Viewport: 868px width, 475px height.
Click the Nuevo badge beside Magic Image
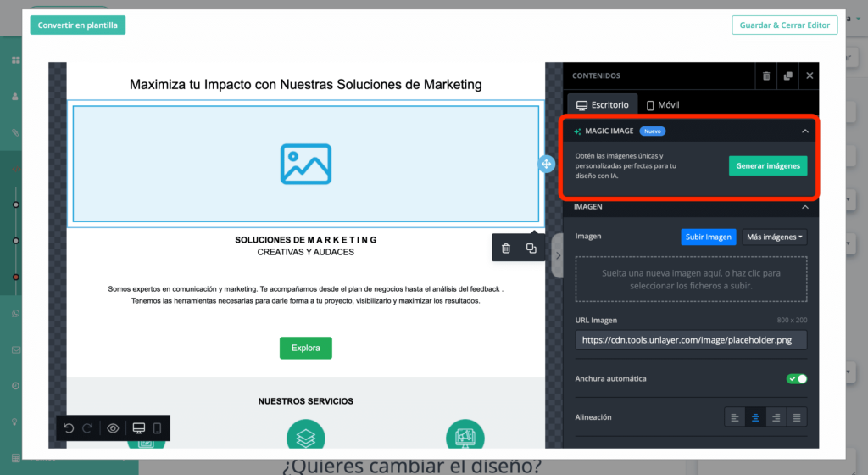point(653,131)
